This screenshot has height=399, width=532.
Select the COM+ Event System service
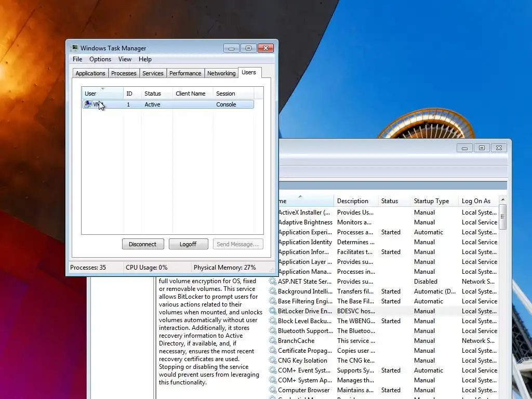click(x=383, y=370)
